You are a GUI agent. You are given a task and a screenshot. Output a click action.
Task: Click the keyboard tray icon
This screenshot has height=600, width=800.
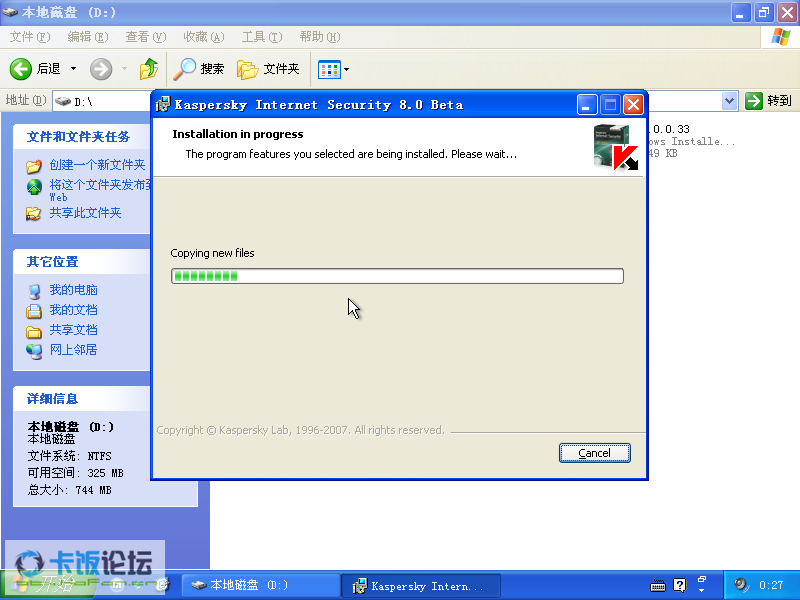658,585
